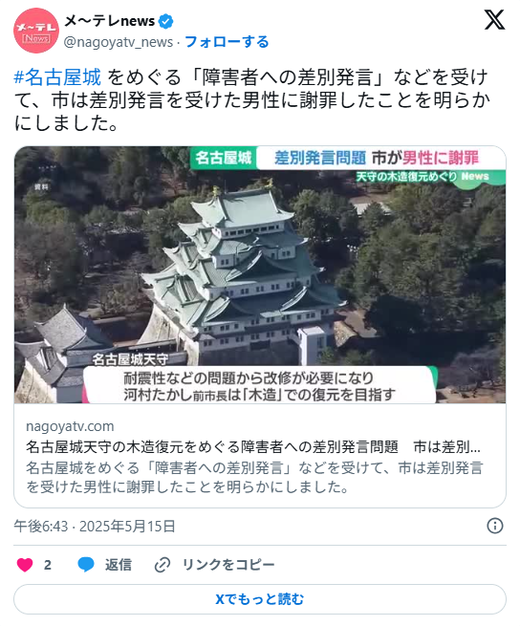
Task: Click the メ〜テレnews display name
Action: click(110, 21)
